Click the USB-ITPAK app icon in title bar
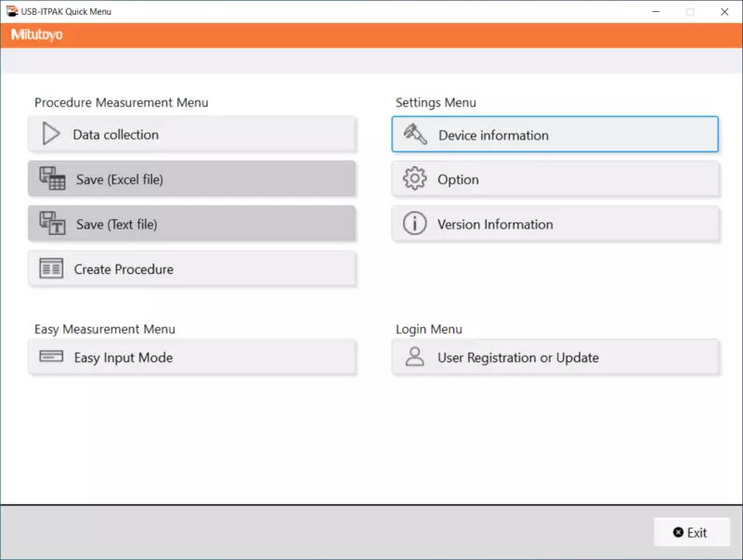 (x=12, y=11)
